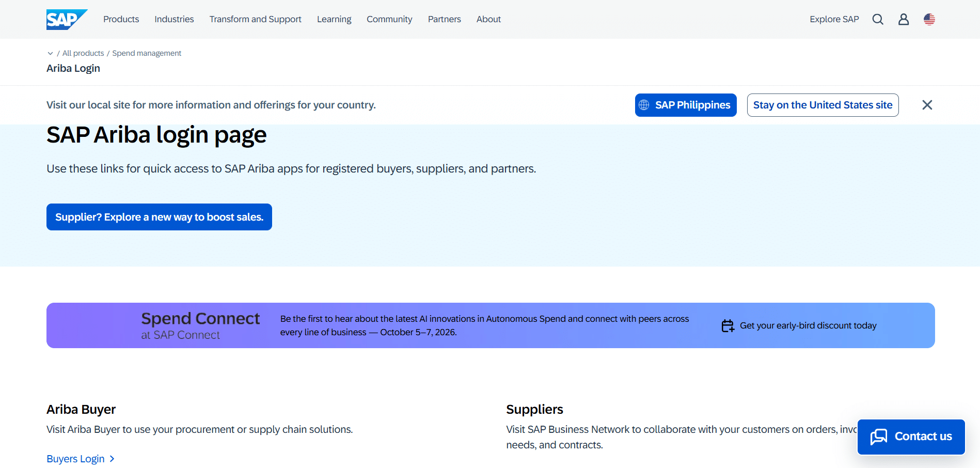Image resolution: width=980 pixels, height=468 pixels.
Task: Open the Spend Connect promotional banner
Action: pyautogui.click(x=491, y=325)
